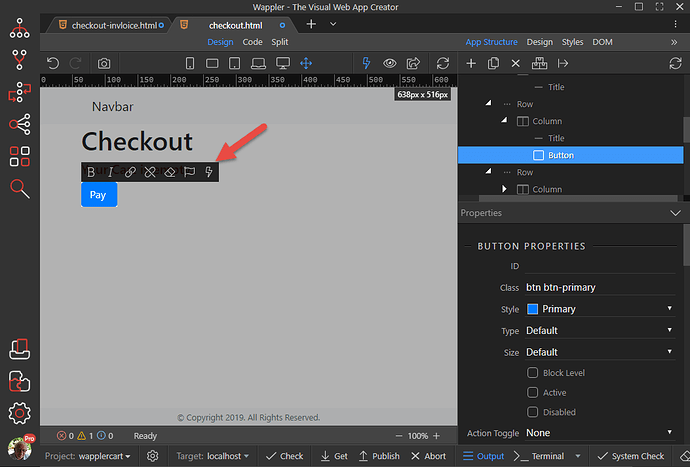Viewport: 690px width, 467px height.
Task: Open the red gear settings icon in sidebar
Action: click(x=19, y=413)
